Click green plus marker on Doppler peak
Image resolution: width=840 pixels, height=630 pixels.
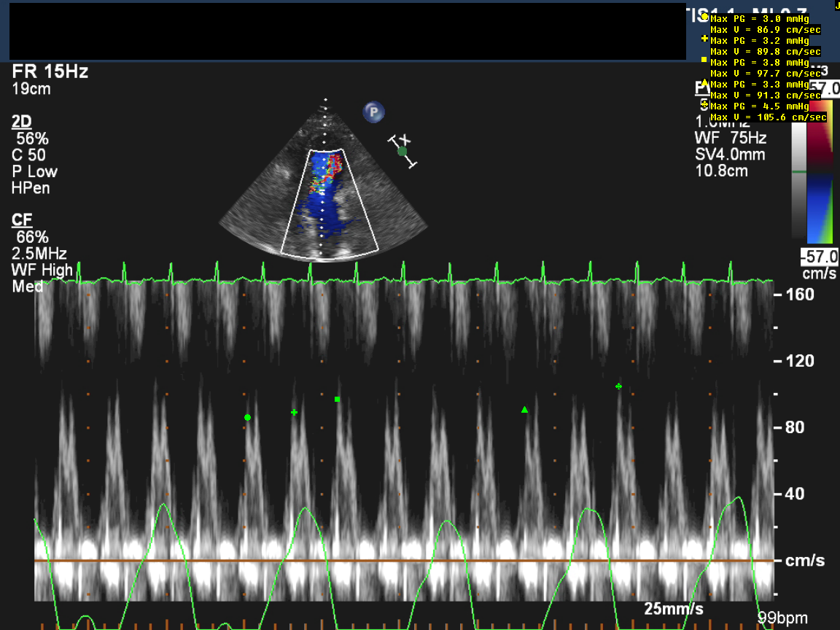click(x=294, y=413)
